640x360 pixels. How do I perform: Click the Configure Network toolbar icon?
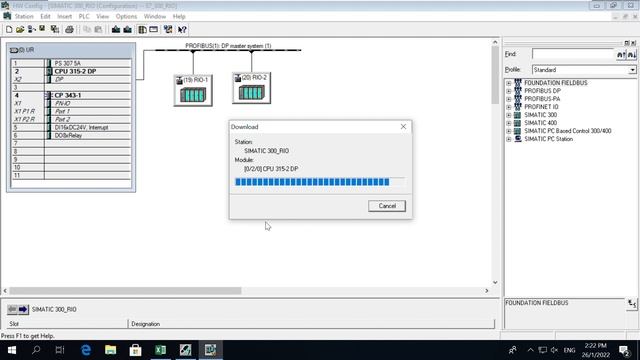[x=168, y=29]
